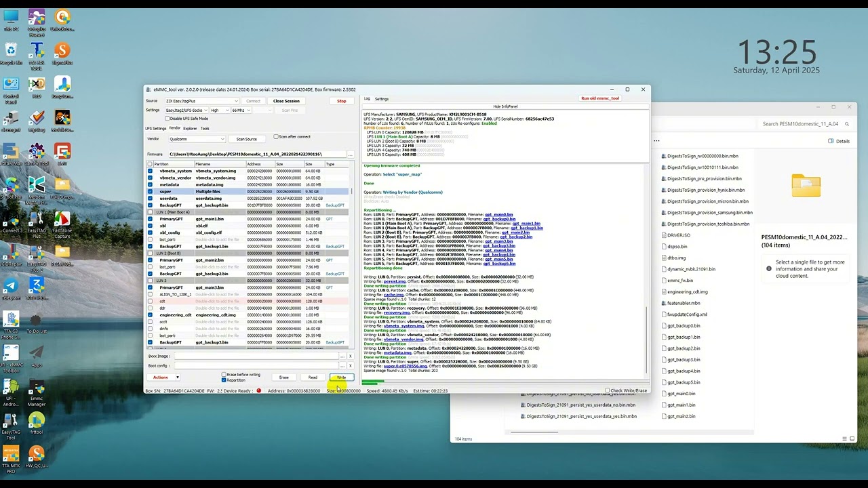Open the UnlockTool desktop shortcut
This screenshot has height=488, width=868.
pyautogui.click(x=62, y=20)
